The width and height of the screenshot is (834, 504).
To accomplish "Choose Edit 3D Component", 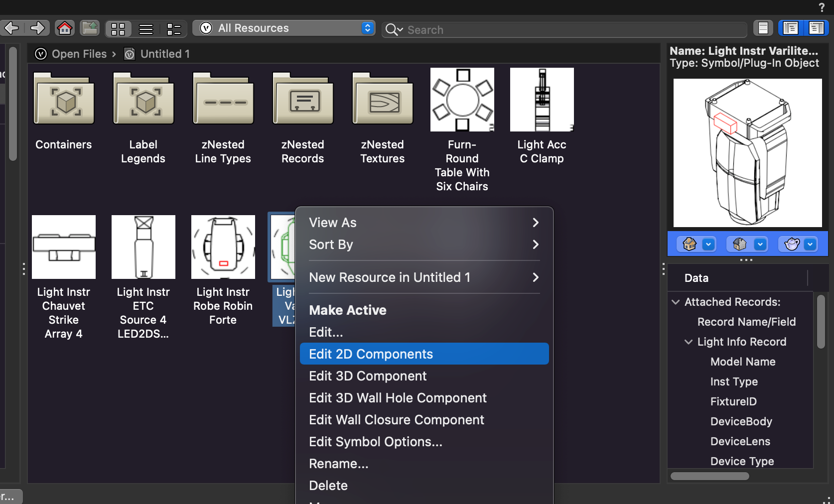I will point(424,376).
